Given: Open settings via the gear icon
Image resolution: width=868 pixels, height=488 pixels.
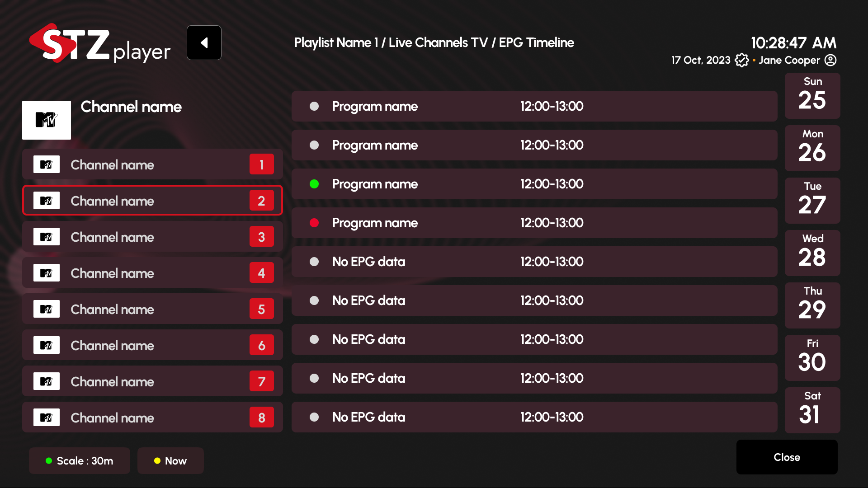Looking at the screenshot, I should (x=742, y=60).
